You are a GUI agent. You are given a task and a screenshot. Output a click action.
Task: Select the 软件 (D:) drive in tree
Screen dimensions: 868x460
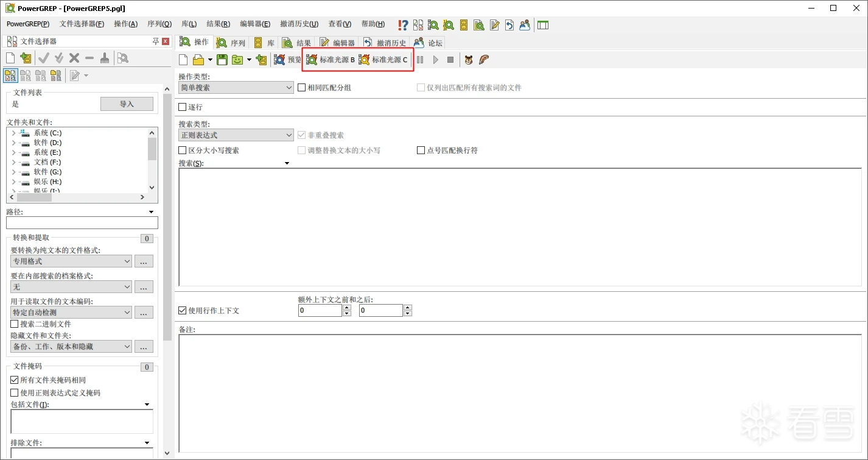tap(47, 143)
